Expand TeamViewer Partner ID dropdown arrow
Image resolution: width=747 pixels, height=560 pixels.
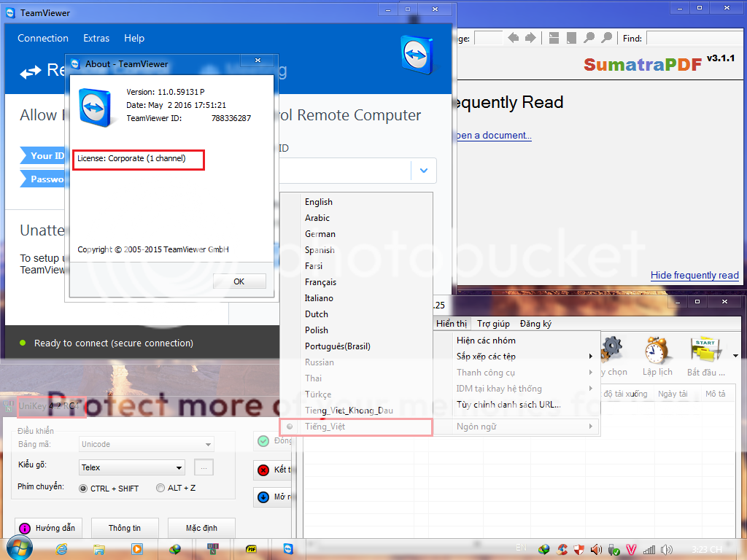(423, 171)
